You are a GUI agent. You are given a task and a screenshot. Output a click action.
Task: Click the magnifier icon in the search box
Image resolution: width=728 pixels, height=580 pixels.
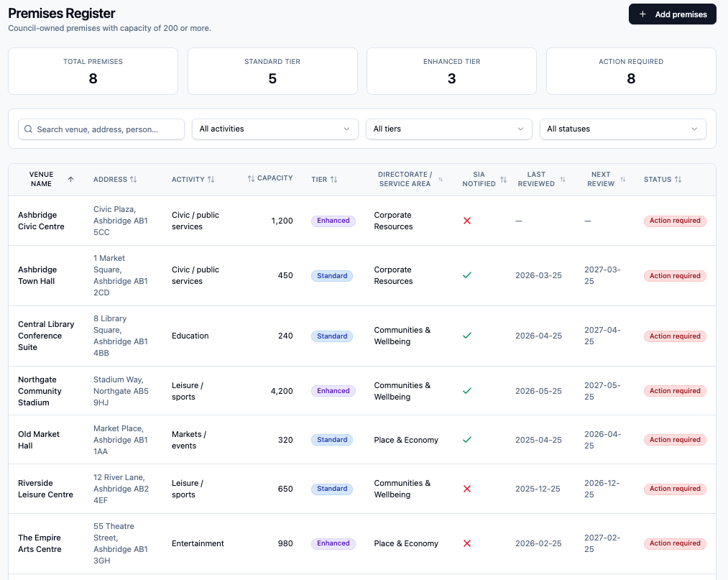click(x=28, y=129)
